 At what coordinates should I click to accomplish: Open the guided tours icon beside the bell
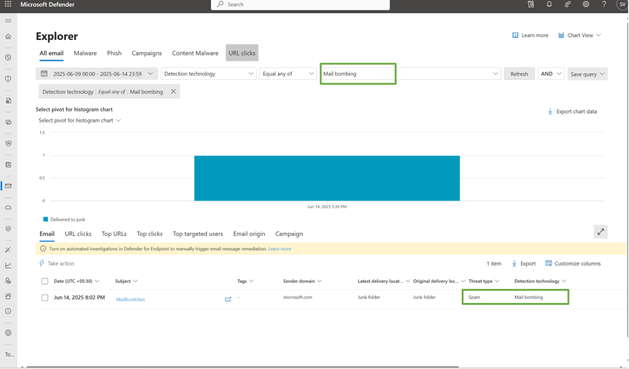(531, 4)
